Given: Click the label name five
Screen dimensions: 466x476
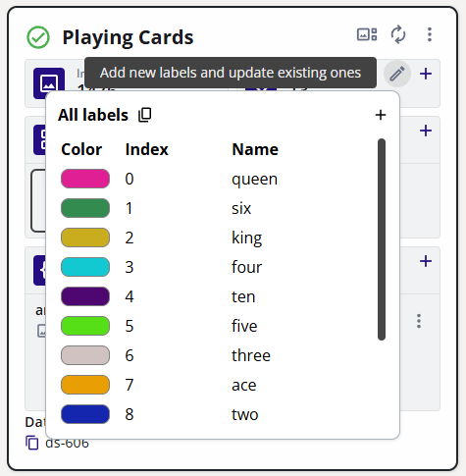Looking at the screenshot, I should pyautogui.click(x=244, y=326).
